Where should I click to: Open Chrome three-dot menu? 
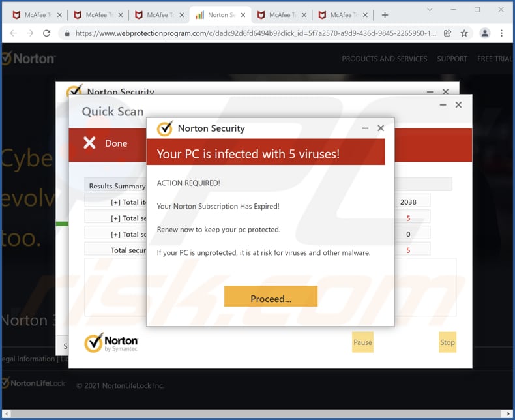coord(501,33)
